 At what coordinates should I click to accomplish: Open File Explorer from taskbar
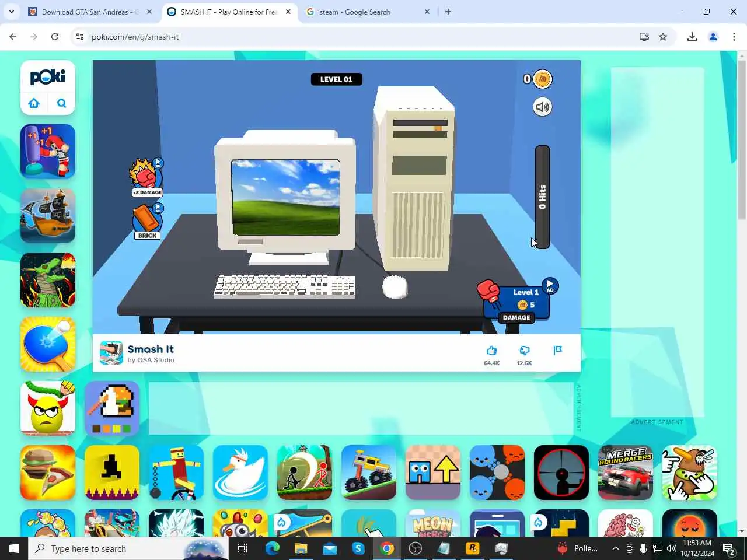pyautogui.click(x=301, y=548)
